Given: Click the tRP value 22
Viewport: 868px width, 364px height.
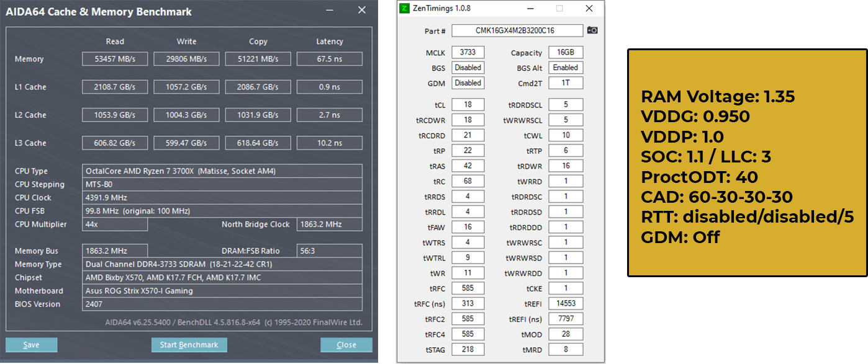Looking at the screenshot, I should coord(468,150).
